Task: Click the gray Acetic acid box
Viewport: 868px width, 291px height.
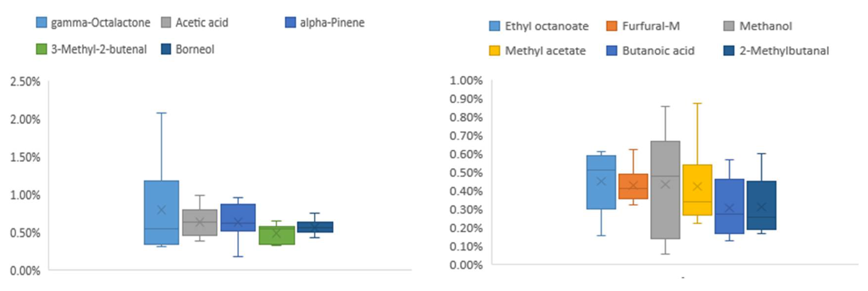Action: 200,223
